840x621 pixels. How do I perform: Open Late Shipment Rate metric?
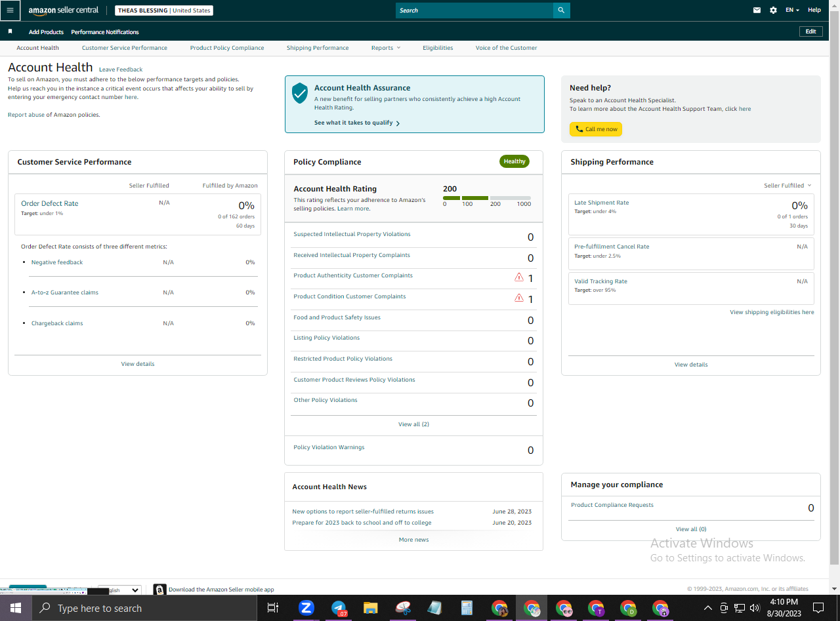pos(601,203)
